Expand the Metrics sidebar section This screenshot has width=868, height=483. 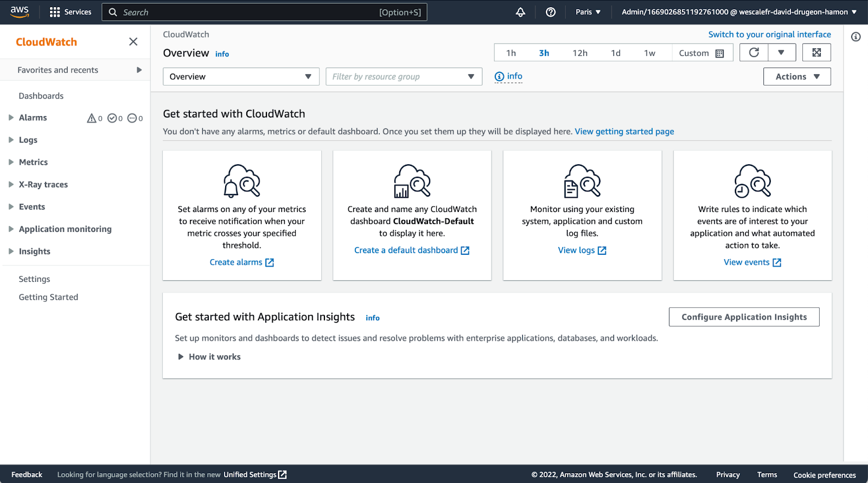point(11,162)
